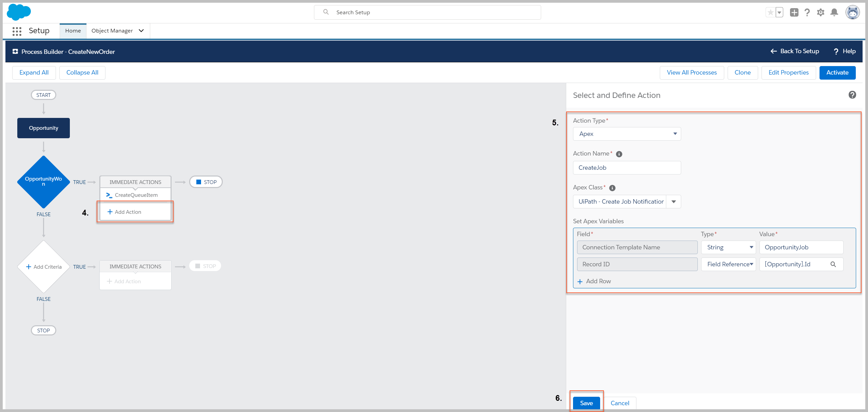Click the [Opportunity].Id value field
This screenshot has width=868, height=412.
pos(801,264)
